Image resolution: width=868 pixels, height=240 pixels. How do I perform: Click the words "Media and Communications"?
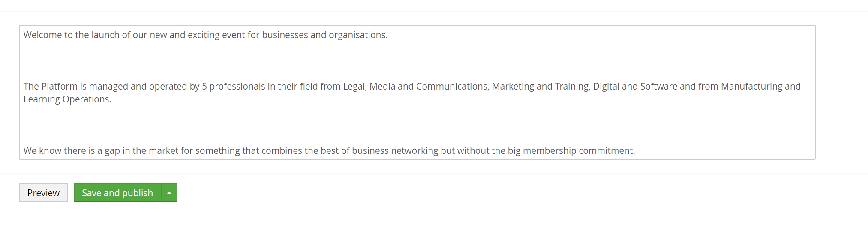(428, 87)
